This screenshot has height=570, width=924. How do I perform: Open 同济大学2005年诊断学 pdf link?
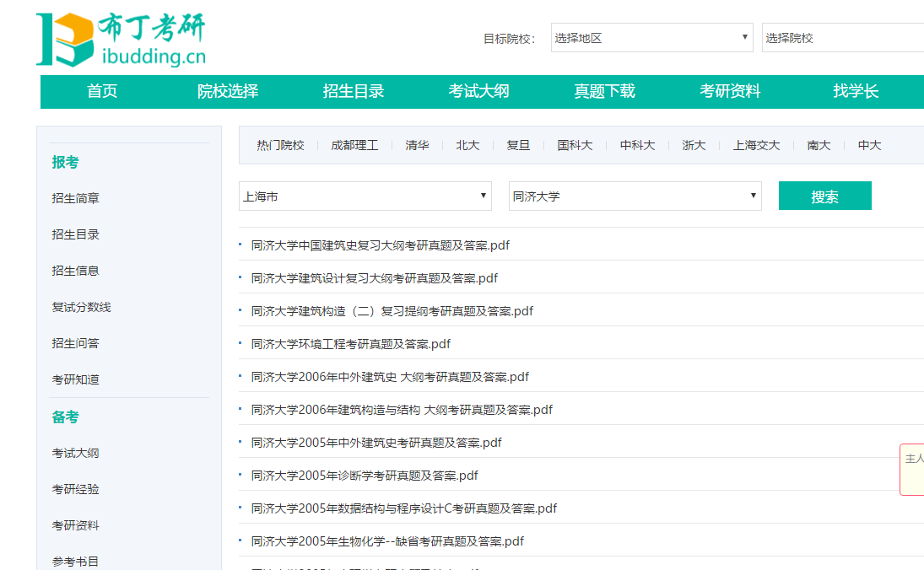(x=365, y=476)
